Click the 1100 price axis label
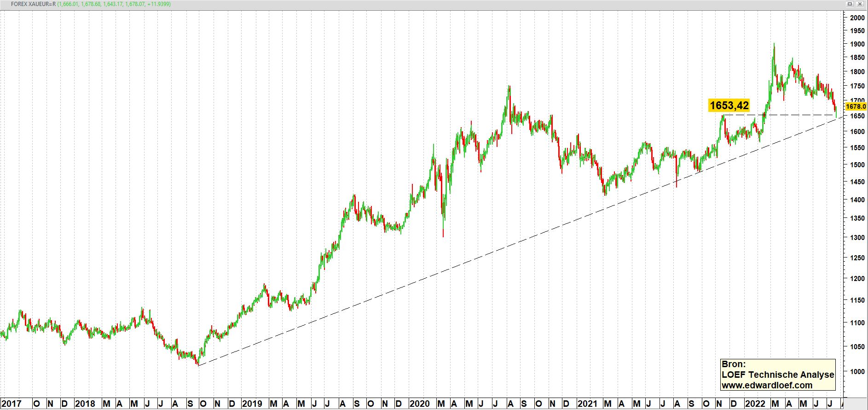 click(857, 322)
